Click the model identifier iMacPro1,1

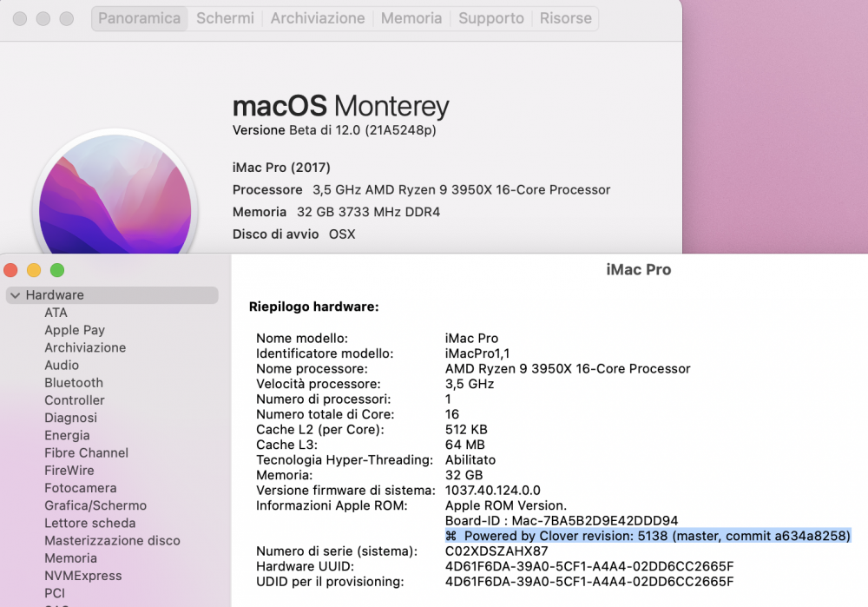click(477, 354)
